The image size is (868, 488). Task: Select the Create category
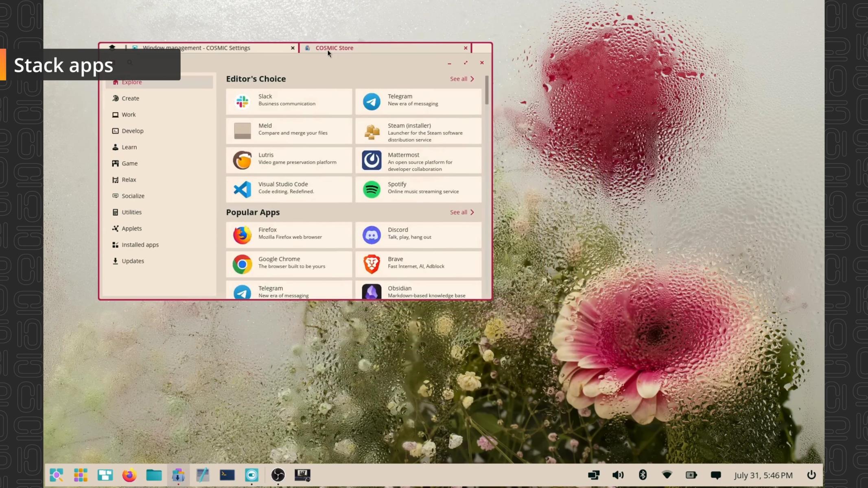159,98
